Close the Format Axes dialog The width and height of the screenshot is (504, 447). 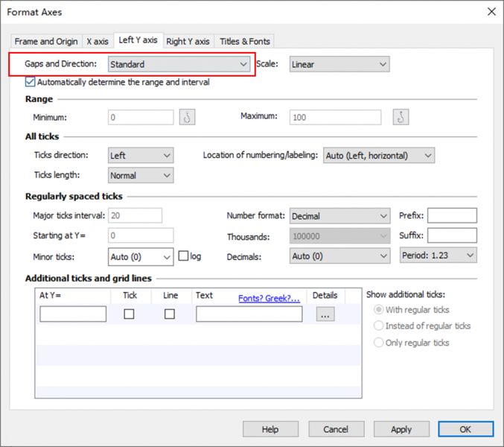click(x=491, y=11)
